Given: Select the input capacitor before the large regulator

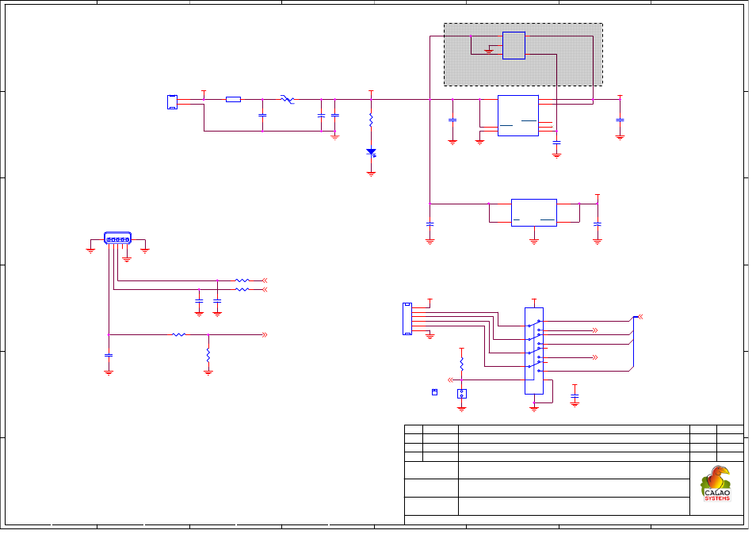Looking at the screenshot, I should coord(452,120).
